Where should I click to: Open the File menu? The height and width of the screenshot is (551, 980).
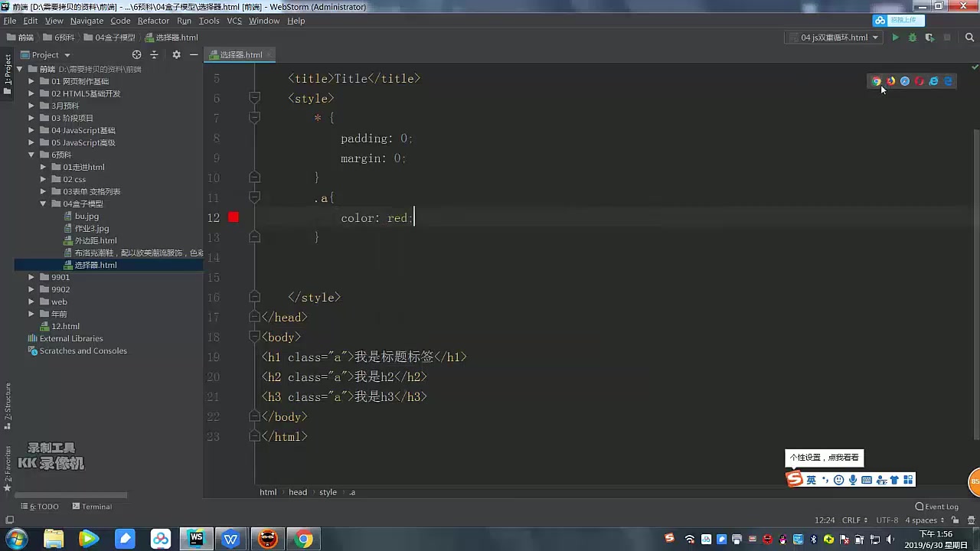click(x=9, y=21)
